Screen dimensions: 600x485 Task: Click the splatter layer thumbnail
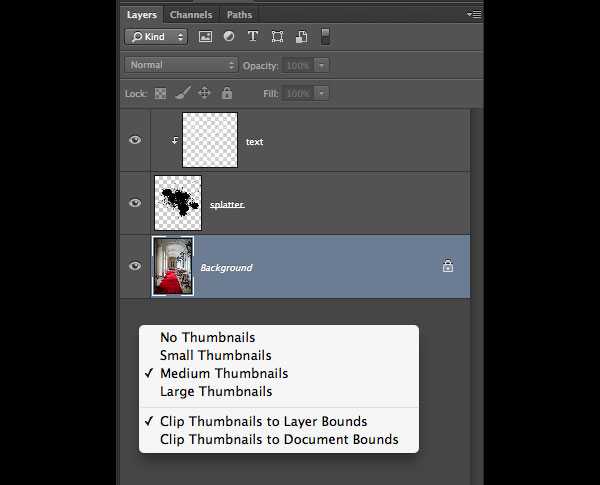coord(178,203)
